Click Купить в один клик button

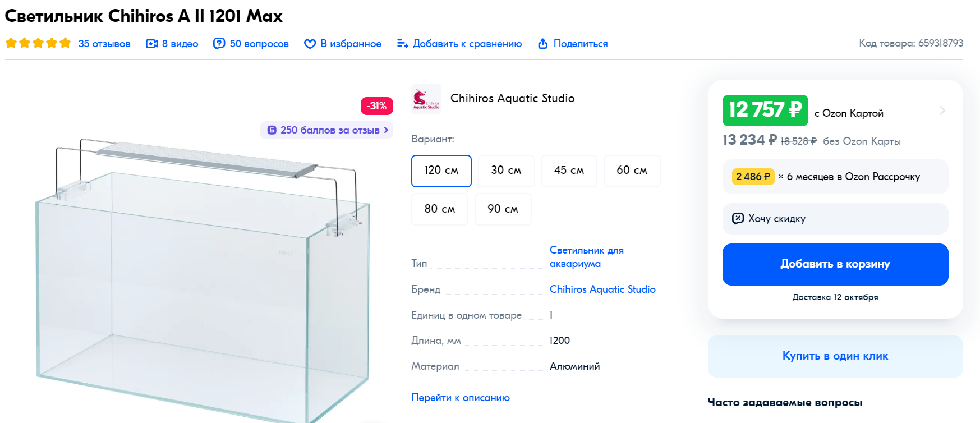pos(835,356)
